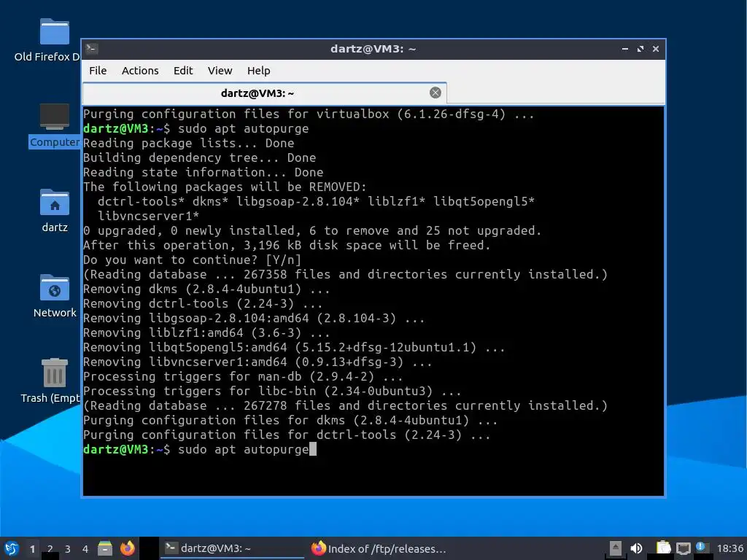Screen dimensions: 747x560
Task: Click the window title 'dartz@VM3: ~'
Action: tap(373, 49)
